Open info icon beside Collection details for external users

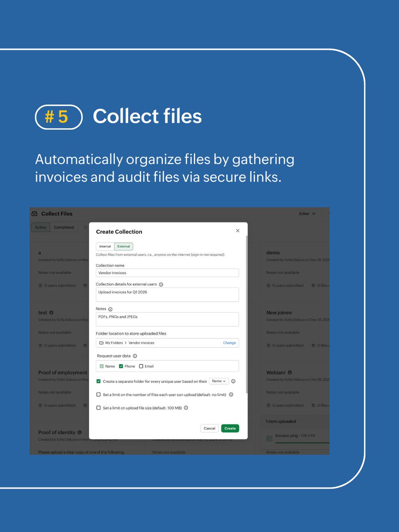pyautogui.click(x=161, y=285)
